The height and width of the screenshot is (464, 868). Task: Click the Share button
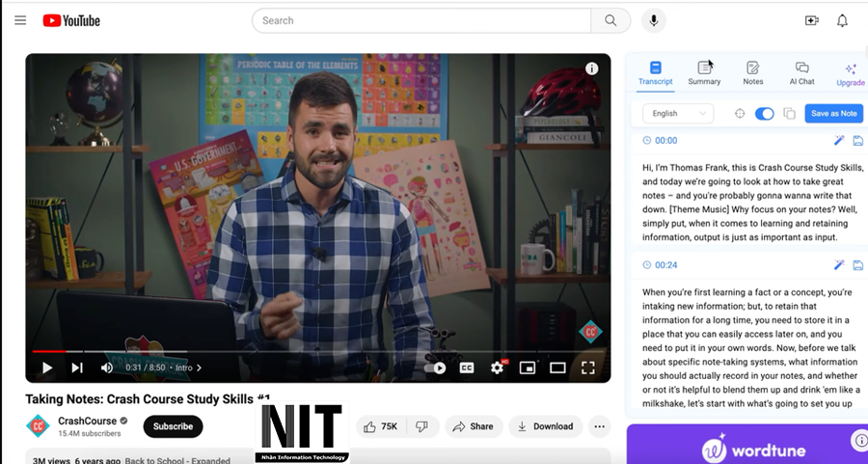pos(474,426)
